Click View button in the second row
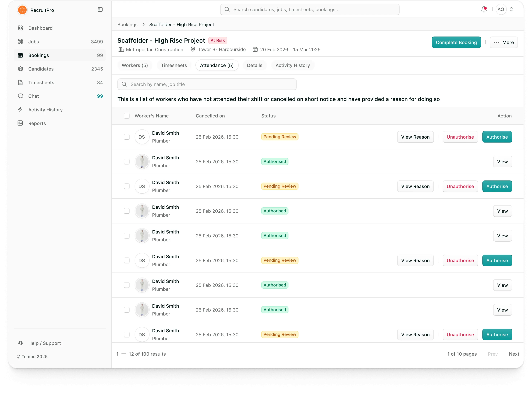The width and height of the screenshot is (532, 393). (502, 161)
